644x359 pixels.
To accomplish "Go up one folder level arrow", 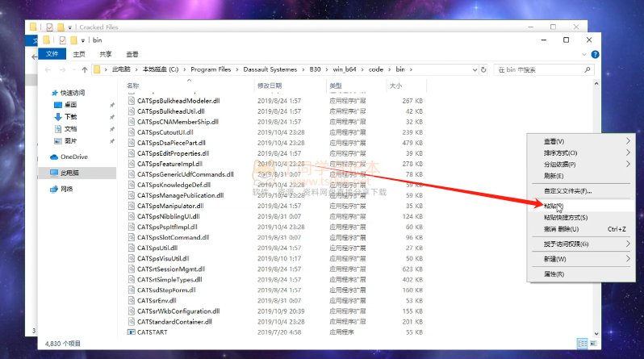I will pos(85,70).
